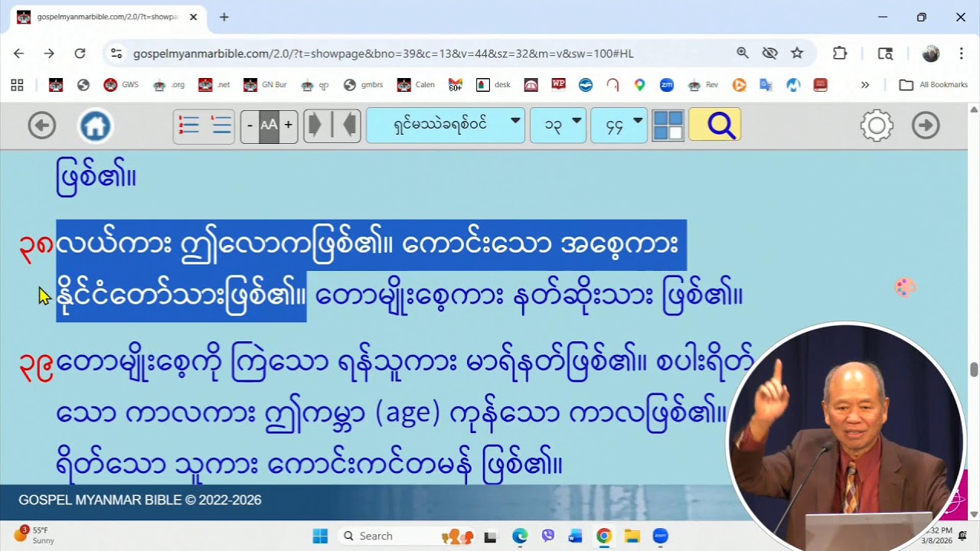Image resolution: width=980 pixels, height=551 pixels.
Task: Click the crossed-eye tracking protection icon
Action: pos(770,53)
